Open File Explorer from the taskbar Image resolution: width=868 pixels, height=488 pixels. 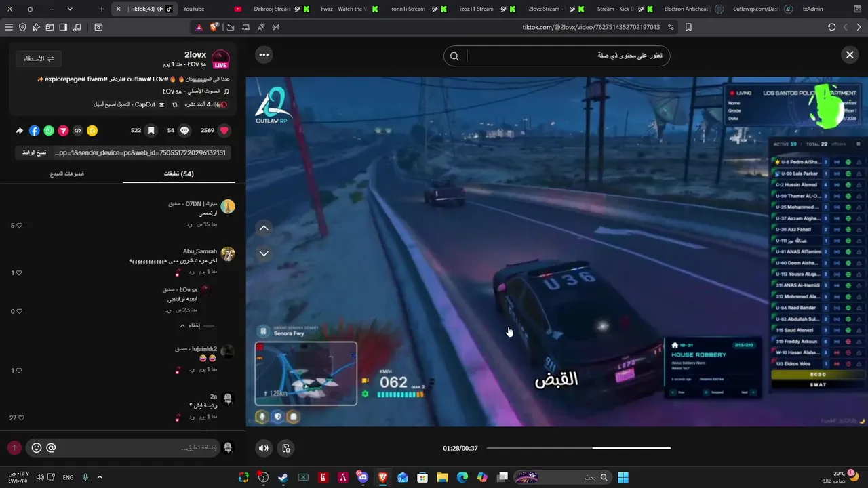pos(442,477)
